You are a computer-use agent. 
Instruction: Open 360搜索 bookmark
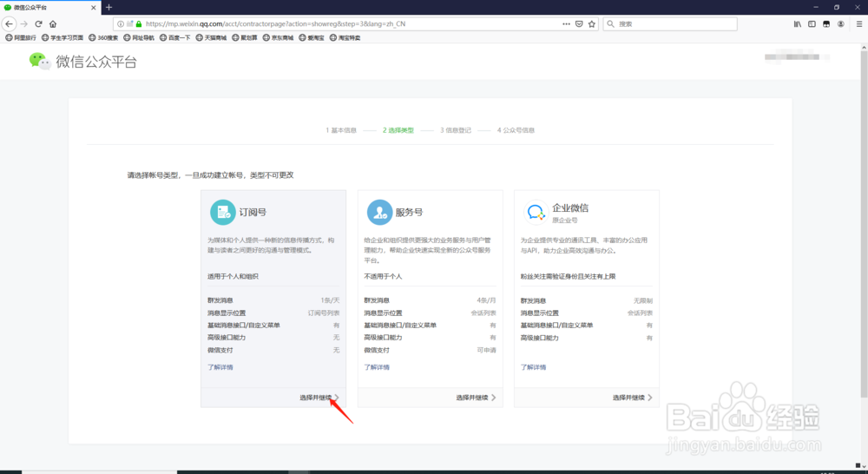coord(103,37)
